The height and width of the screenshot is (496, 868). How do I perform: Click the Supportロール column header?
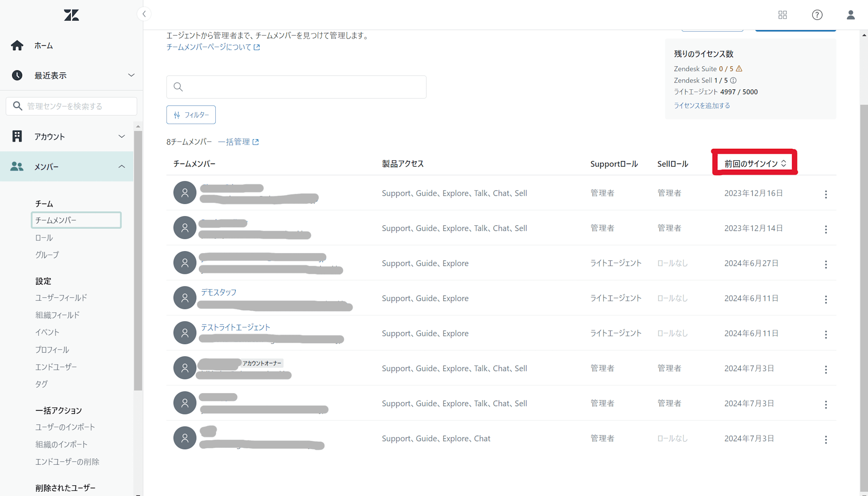click(614, 164)
